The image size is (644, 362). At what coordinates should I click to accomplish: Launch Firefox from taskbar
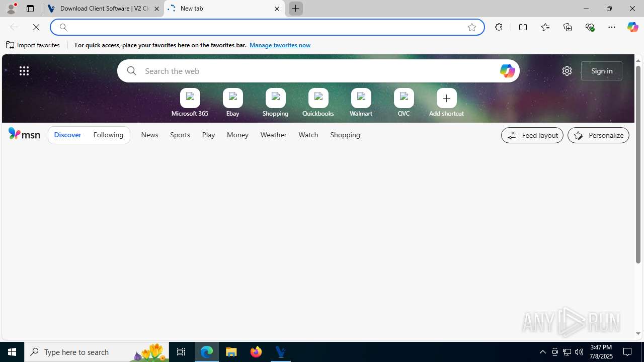click(x=256, y=352)
